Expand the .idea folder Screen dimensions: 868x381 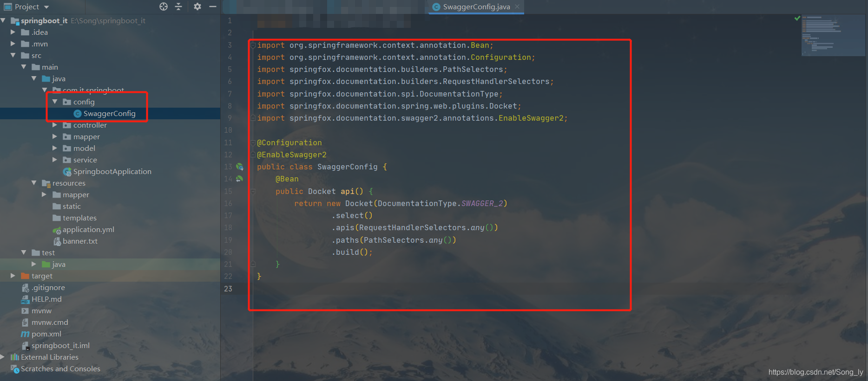pyautogui.click(x=13, y=32)
